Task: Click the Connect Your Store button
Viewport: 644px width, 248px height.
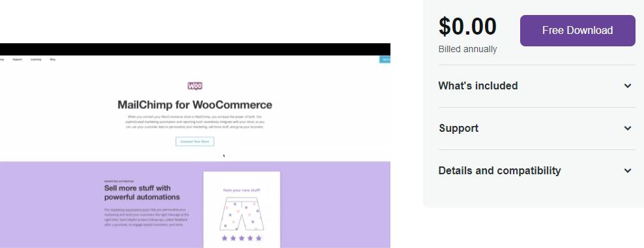Action: click(195, 142)
